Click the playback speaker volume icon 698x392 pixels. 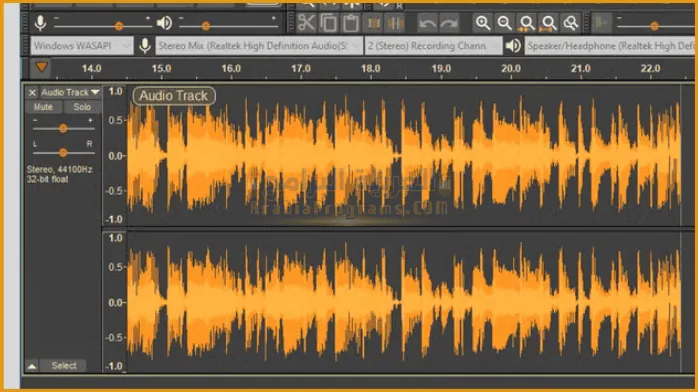click(164, 23)
